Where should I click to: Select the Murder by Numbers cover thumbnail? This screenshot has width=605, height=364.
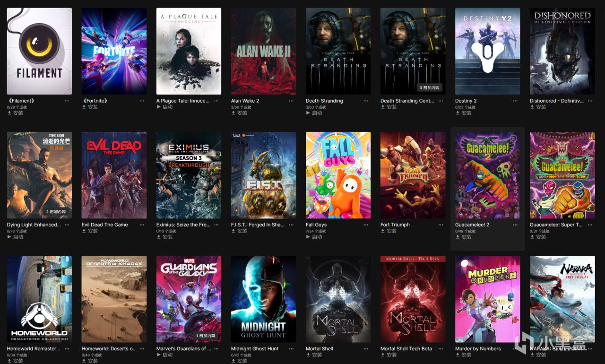click(487, 299)
